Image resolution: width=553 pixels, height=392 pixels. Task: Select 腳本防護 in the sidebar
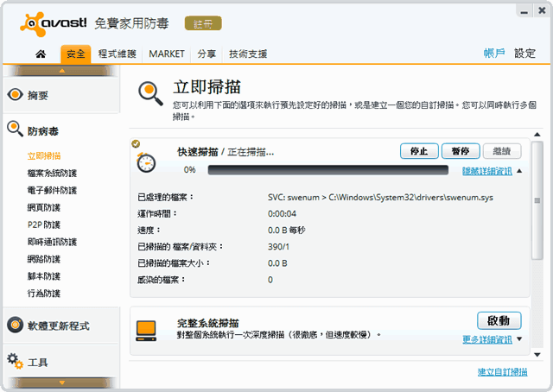coord(44,276)
